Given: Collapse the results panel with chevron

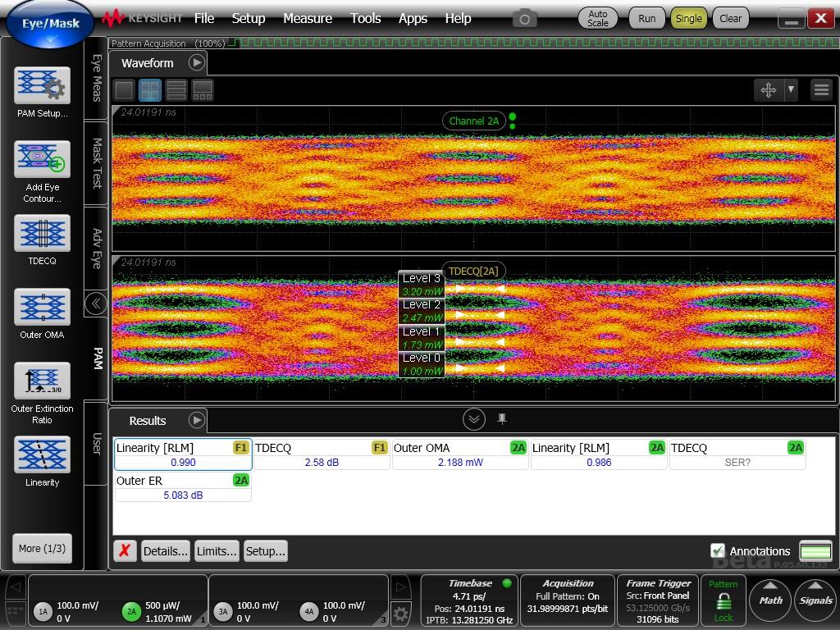Looking at the screenshot, I should (x=473, y=420).
